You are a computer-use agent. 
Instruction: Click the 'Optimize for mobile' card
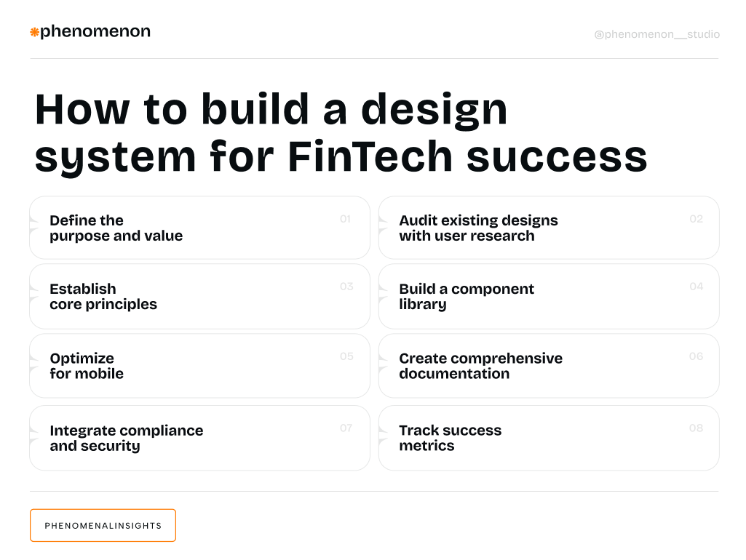[x=199, y=366]
